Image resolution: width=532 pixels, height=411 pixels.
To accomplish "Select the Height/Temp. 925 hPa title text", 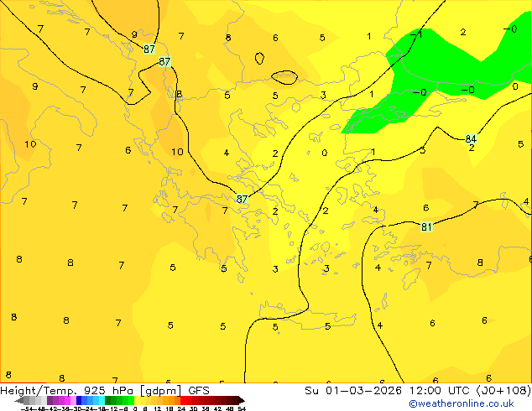I will pyautogui.click(x=67, y=391).
